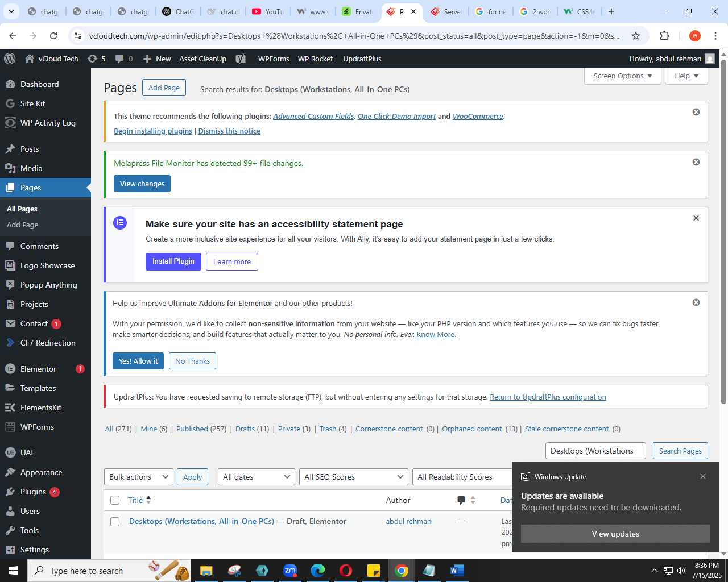Image resolution: width=728 pixels, height=582 pixels.
Task: Dismiss the Melapress File Monitor notice
Action: point(696,162)
